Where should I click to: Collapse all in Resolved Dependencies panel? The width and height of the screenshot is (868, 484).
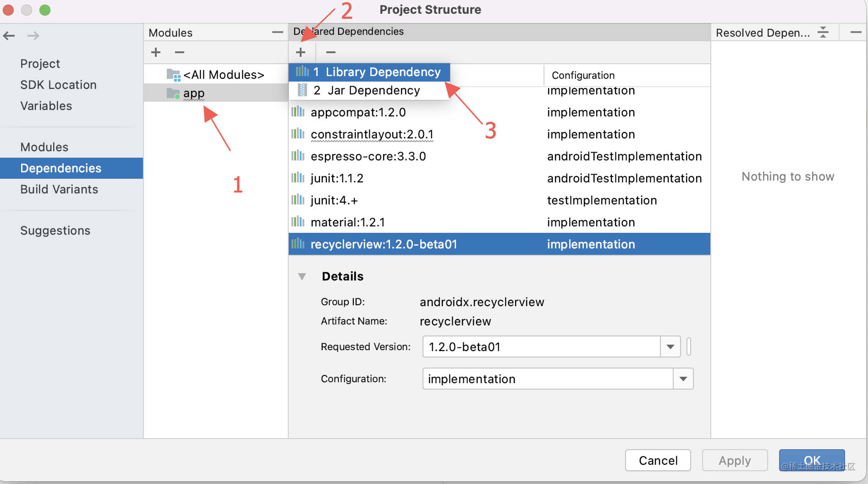pyautogui.click(x=823, y=33)
